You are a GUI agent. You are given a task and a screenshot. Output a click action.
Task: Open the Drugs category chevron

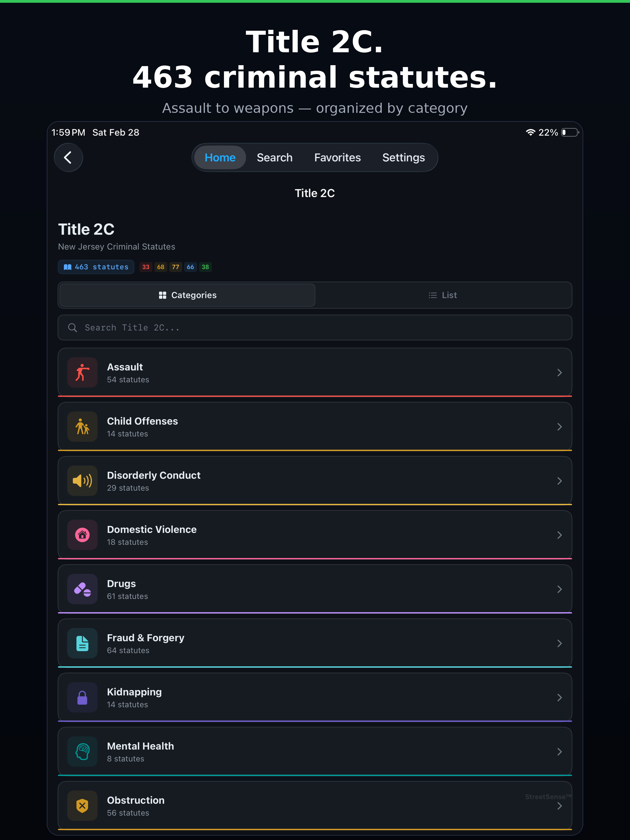click(559, 589)
